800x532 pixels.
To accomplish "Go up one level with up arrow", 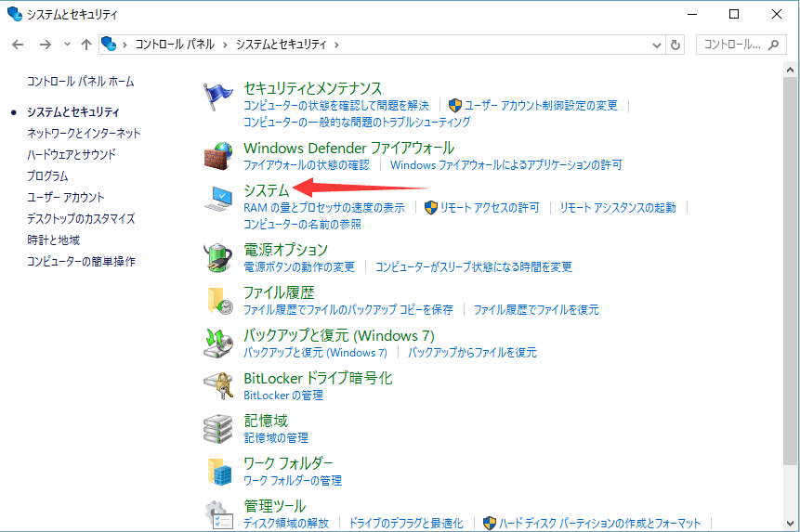I will 87,45.
